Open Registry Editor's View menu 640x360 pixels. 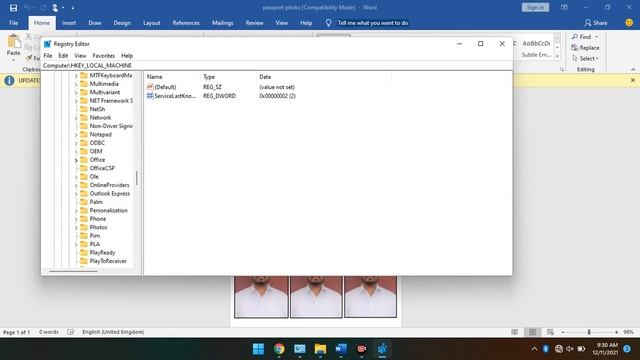[x=80, y=56]
